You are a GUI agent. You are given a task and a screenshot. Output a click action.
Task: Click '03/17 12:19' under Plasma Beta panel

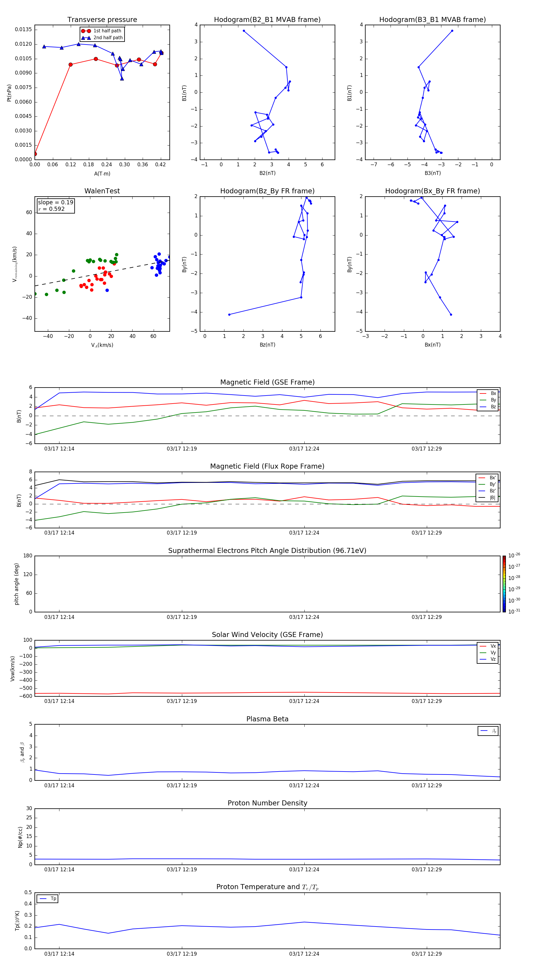tap(182, 785)
